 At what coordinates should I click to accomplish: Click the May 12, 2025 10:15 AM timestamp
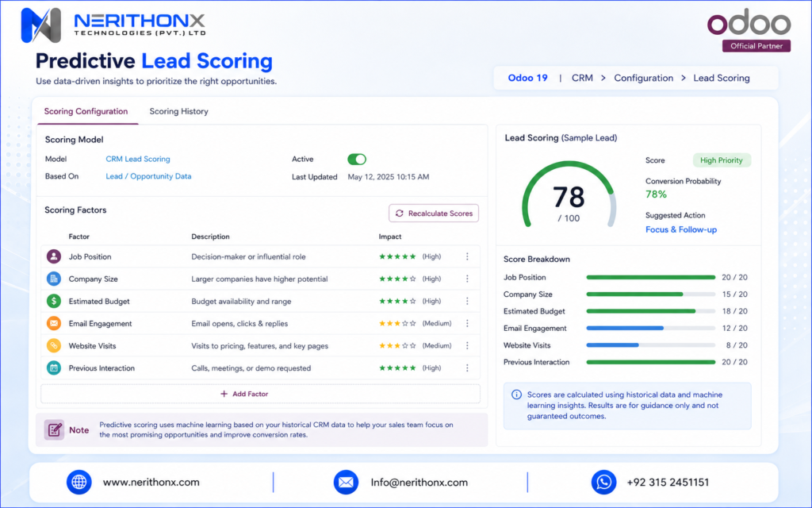point(389,177)
